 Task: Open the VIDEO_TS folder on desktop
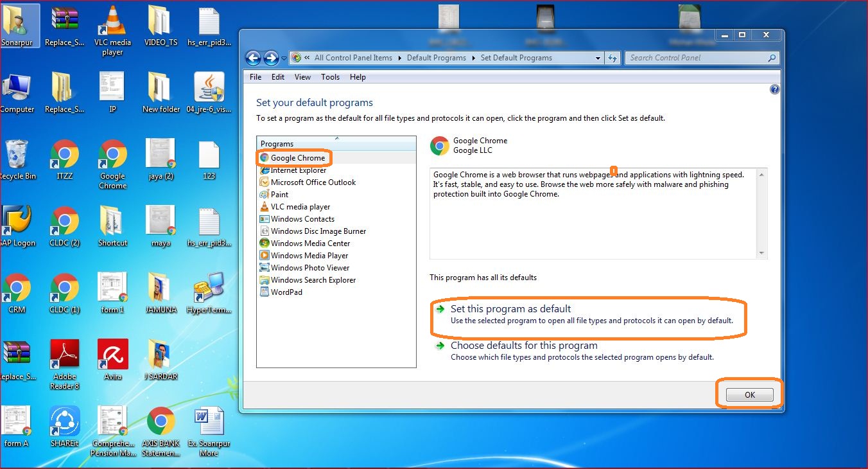[x=161, y=26]
